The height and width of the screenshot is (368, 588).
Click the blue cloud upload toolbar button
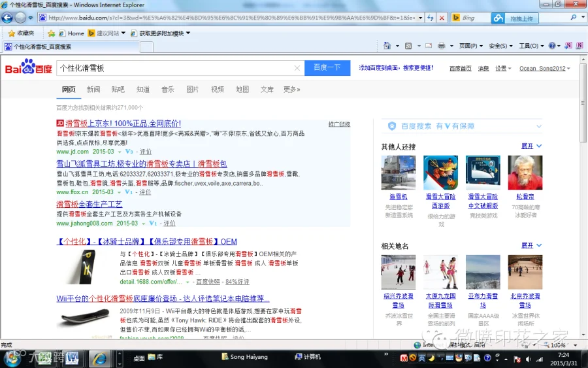pyautogui.click(x=515, y=18)
